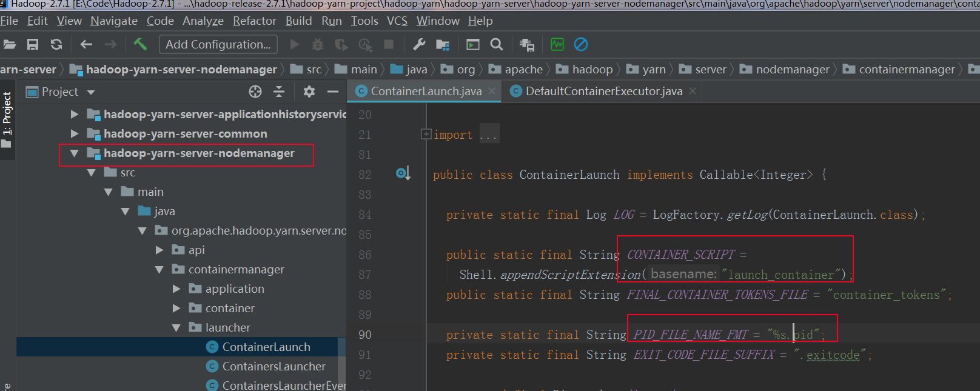Switch to ContainerLaunch.java tab
The image size is (980, 391).
click(x=426, y=91)
